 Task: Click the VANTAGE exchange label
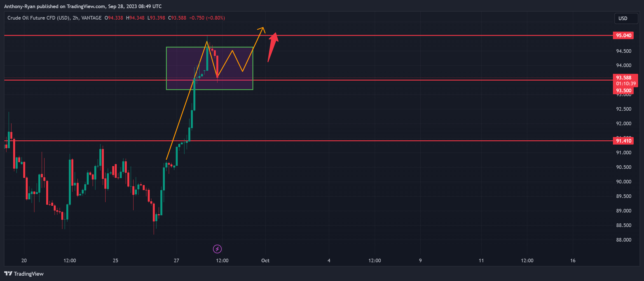point(92,18)
